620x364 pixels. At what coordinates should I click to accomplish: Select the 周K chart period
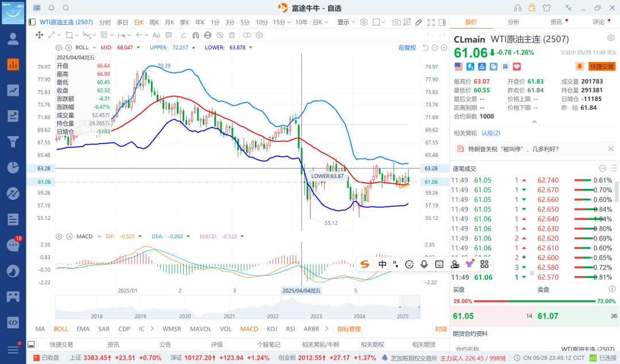pyautogui.click(x=154, y=22)
